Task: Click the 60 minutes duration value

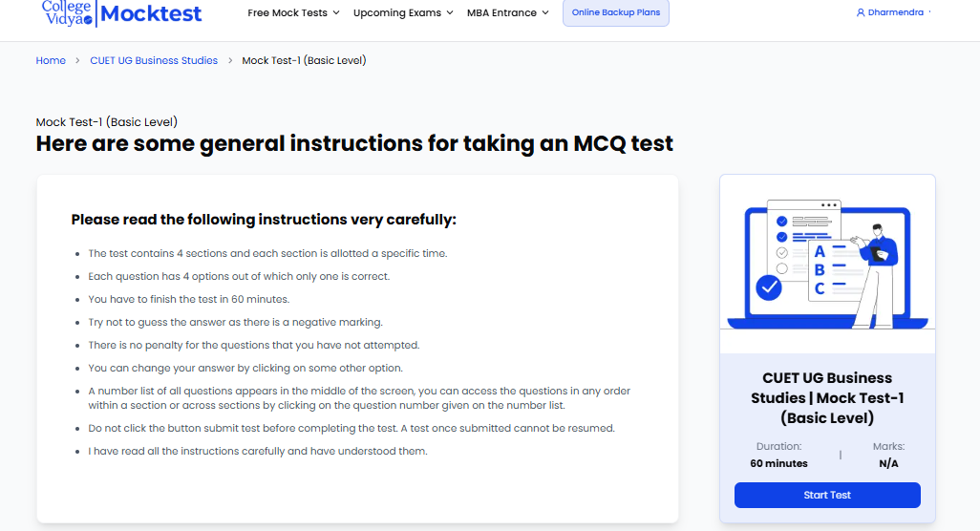Action: tap(778, 463)
